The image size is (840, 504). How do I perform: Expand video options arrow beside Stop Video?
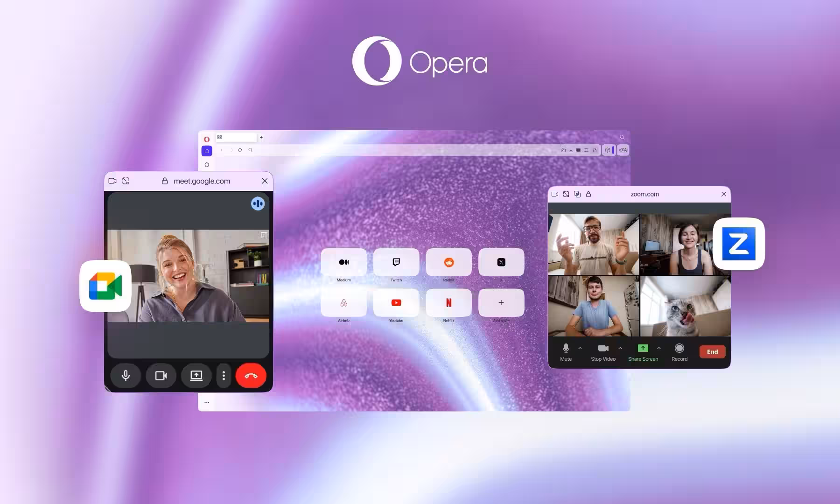pyautogui.click(x=620, y=348)
